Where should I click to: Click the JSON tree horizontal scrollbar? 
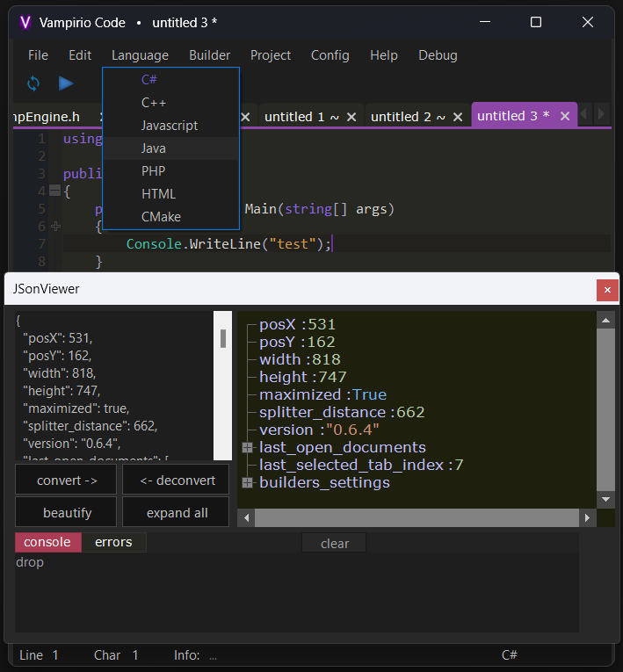(x=417, y=518)
